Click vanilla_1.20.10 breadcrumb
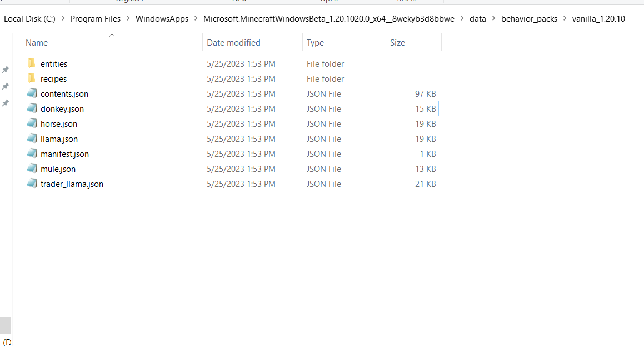644x346 pixels. 598,19
